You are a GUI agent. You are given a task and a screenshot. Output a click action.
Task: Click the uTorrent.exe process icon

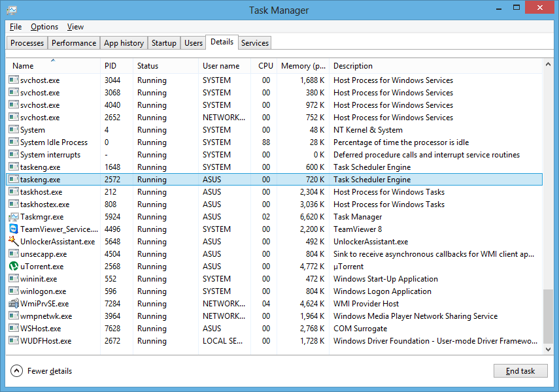[13, 266]
